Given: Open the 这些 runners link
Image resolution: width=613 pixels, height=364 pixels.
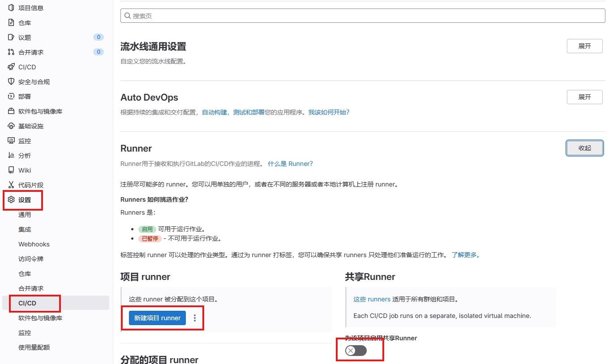Looking at the screenshot, I should click(372, 299).
